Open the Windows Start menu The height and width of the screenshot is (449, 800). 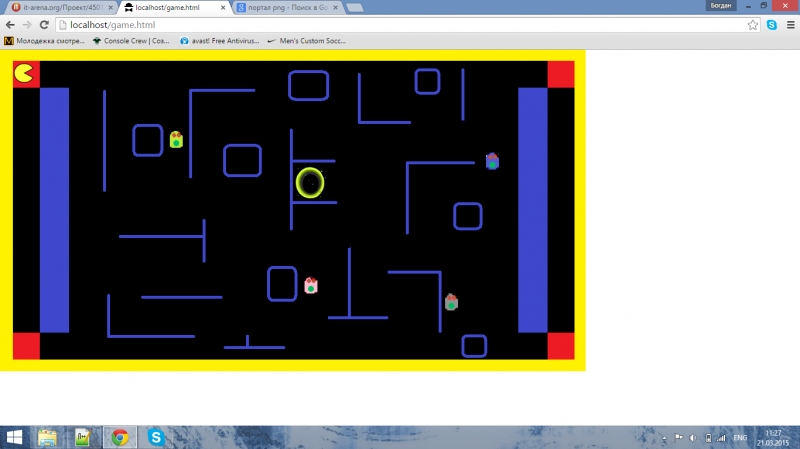[14, 437]
